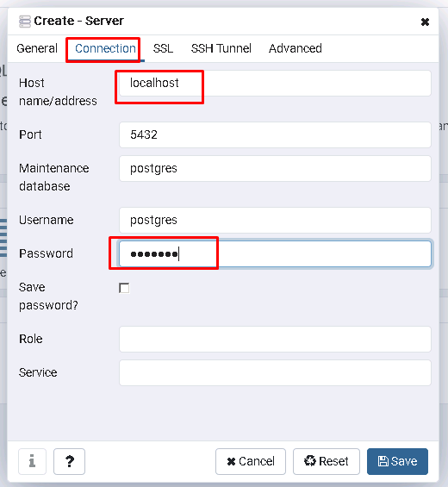Click into the Port field

pyautogui.click(x=275, y=134)
